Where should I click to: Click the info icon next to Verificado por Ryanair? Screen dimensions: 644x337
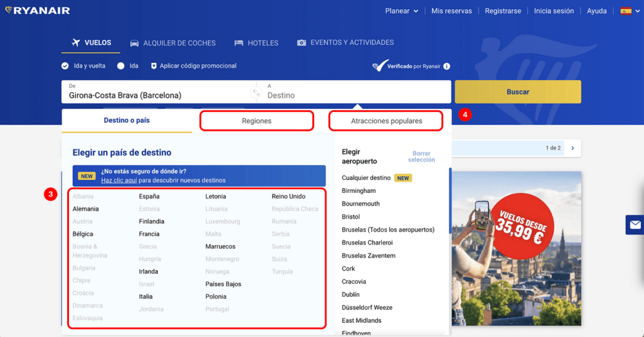pos(447,66)
